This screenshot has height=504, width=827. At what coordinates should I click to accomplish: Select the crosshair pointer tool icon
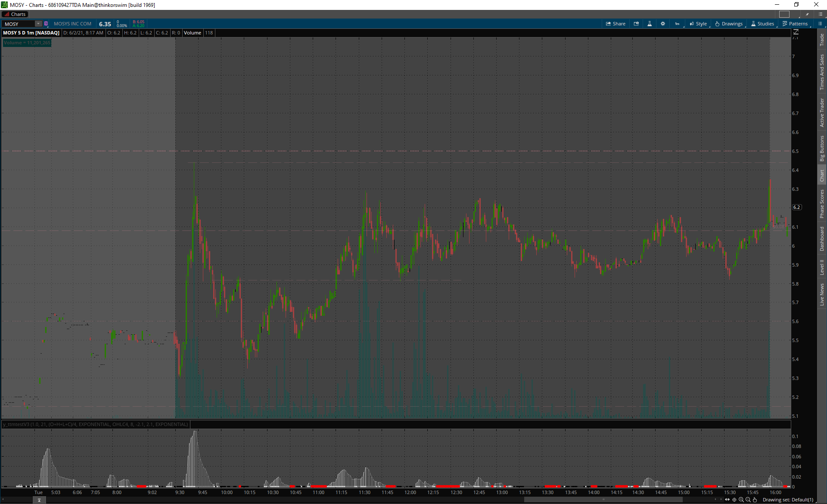tap(734, 500)
